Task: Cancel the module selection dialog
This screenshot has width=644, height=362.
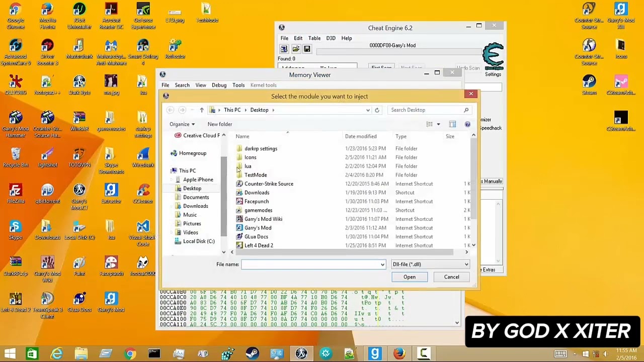Action: [x=451, y=277]
